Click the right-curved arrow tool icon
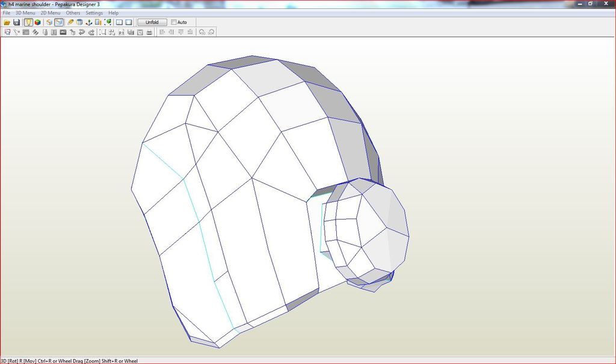The image size is (616, 364). (91, 32)
